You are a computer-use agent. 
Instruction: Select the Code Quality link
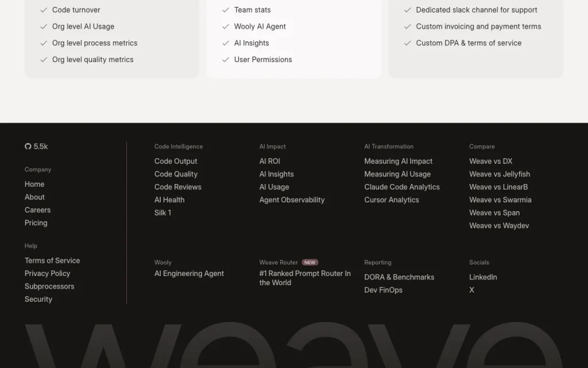pos(176,174)
